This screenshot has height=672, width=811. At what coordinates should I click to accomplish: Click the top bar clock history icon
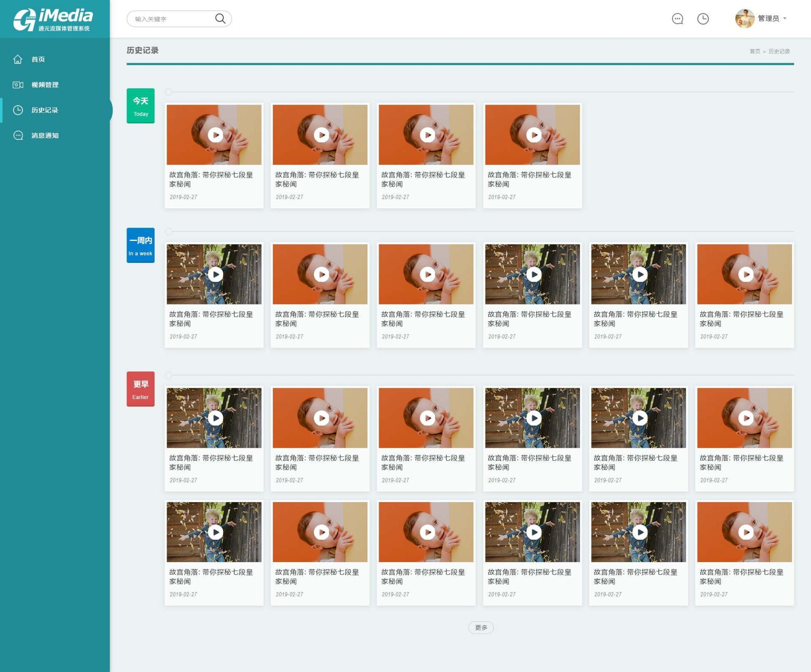(703, 19)
